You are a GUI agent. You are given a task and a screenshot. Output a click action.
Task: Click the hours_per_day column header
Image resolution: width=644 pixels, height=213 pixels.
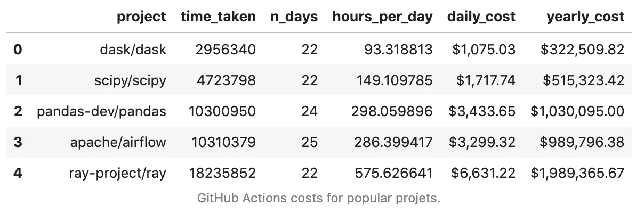[382, 17]
